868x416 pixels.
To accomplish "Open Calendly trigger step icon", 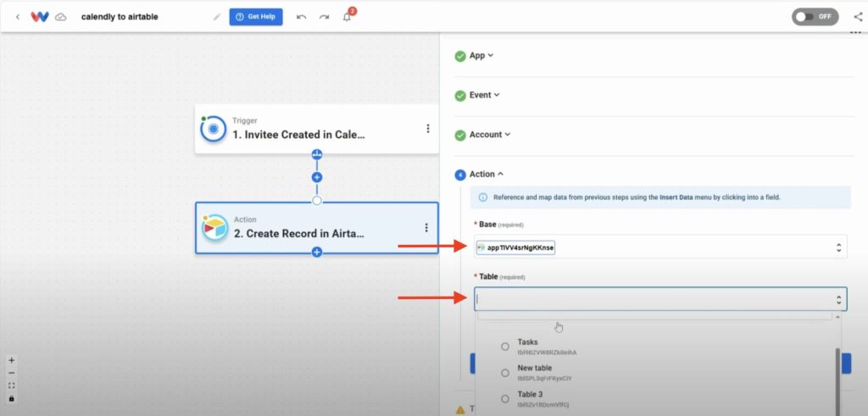I will 213,129.
